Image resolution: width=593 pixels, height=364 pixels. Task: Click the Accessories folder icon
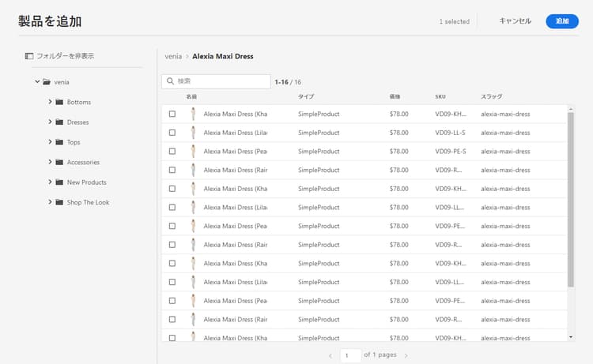pyautogui.click(x=59, y=162)
